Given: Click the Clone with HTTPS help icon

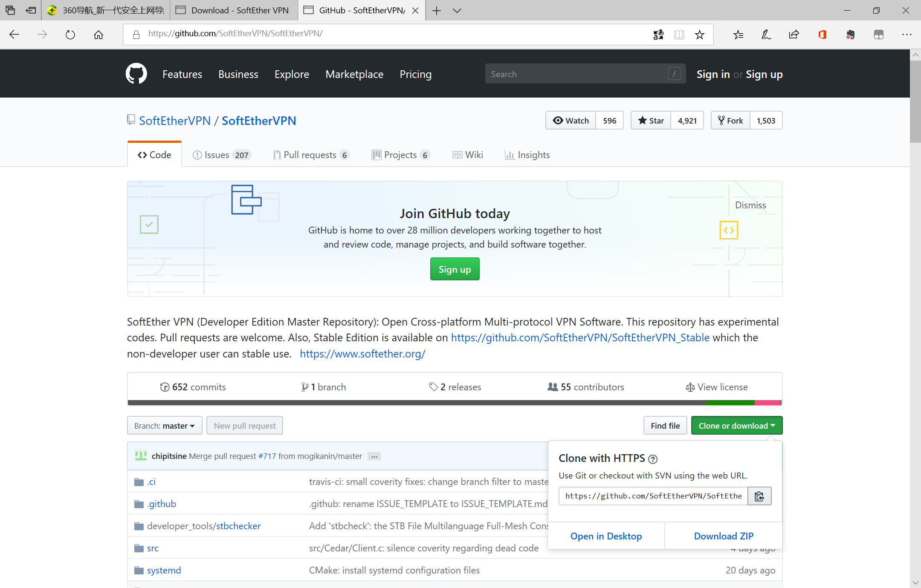Looking at the screenshot, I should (653, 459).
